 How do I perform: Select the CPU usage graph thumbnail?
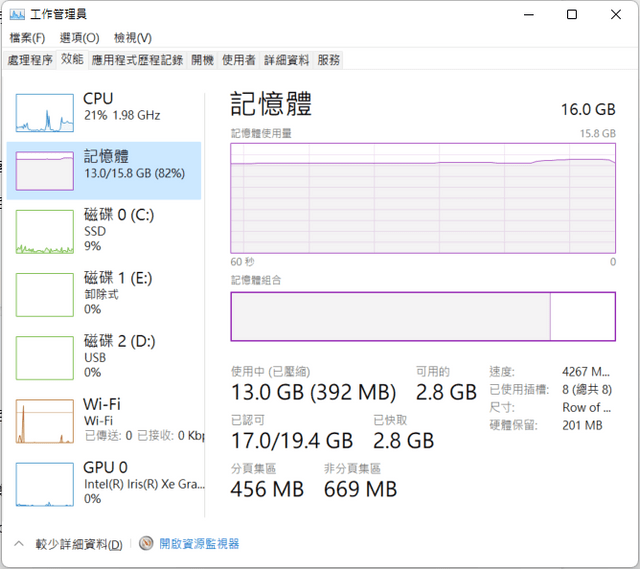44,113
